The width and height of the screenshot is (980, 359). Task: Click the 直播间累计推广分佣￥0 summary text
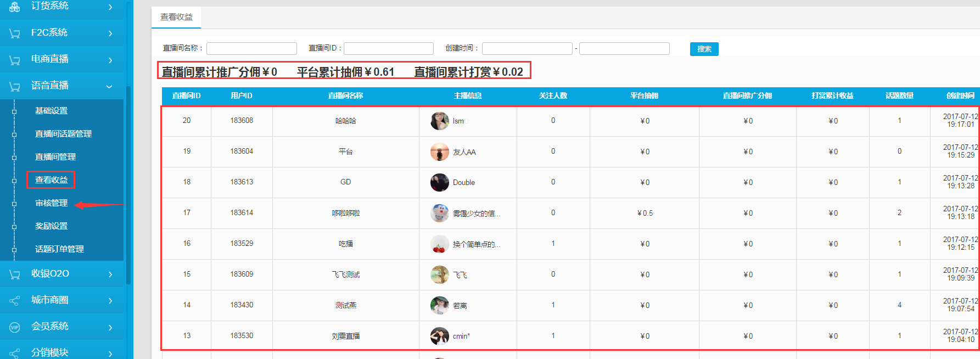tap(220, 72)
